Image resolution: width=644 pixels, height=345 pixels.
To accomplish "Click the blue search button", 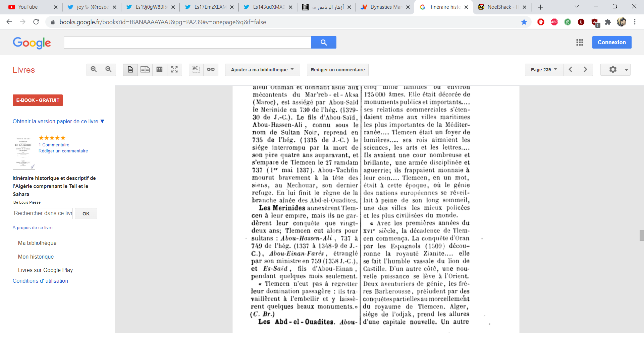I will 324,43.
